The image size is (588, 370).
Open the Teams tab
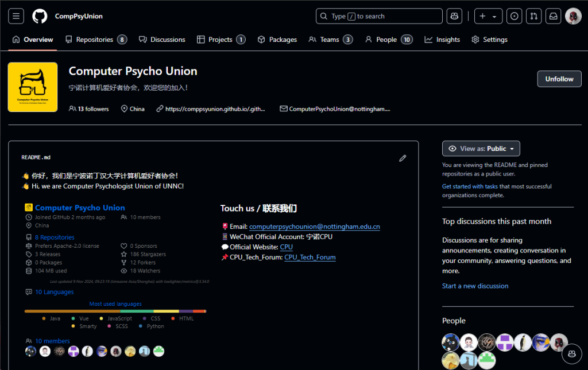pyautogui.click(x=330, y=40)
